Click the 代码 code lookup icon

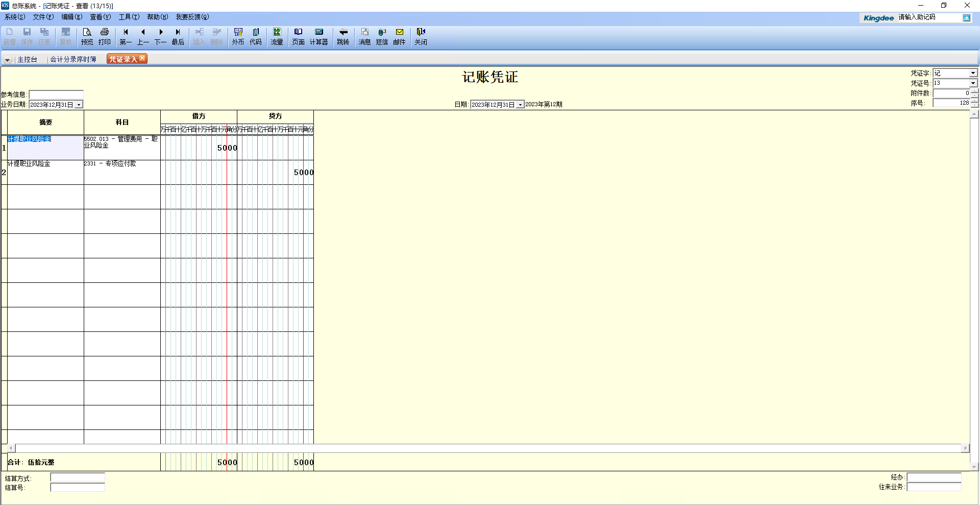coord(255,36)
